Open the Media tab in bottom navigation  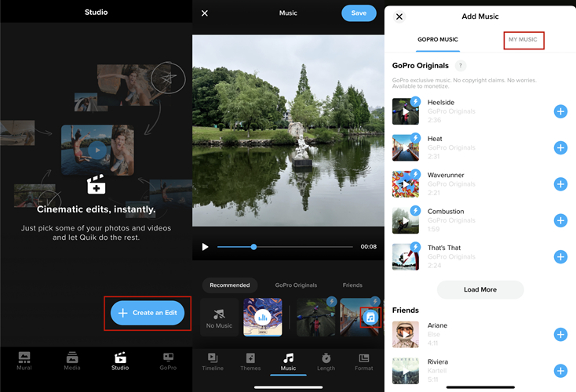click(72, 361)
